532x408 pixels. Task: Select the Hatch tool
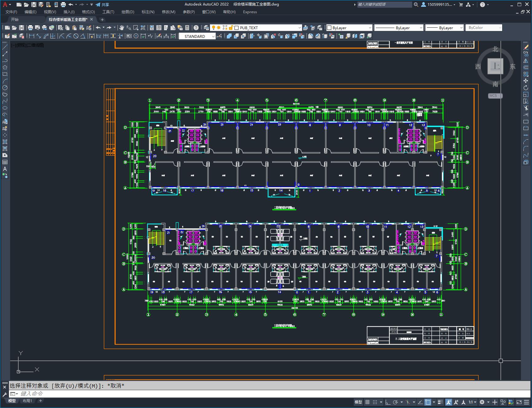(5, 142)
